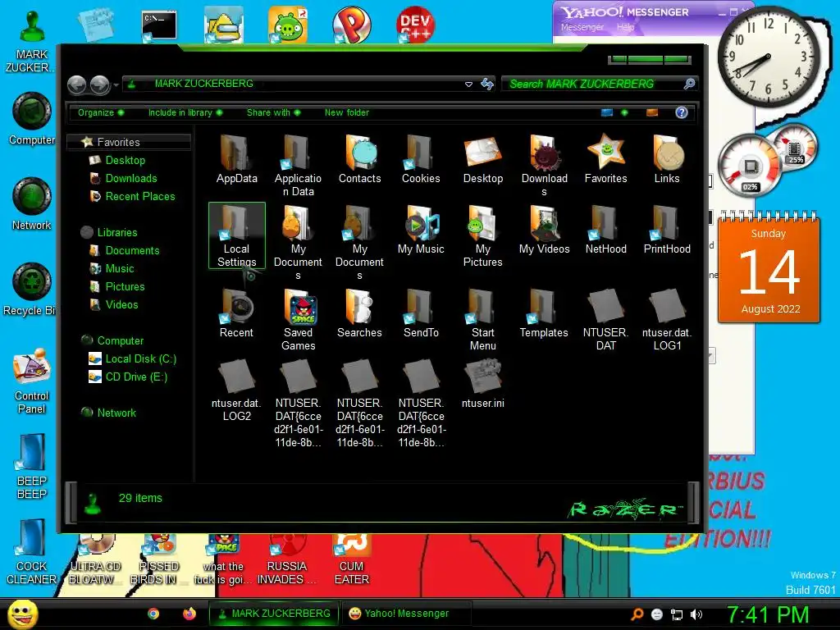
Task: Open the My Videos folder
Action: [545, 231]
